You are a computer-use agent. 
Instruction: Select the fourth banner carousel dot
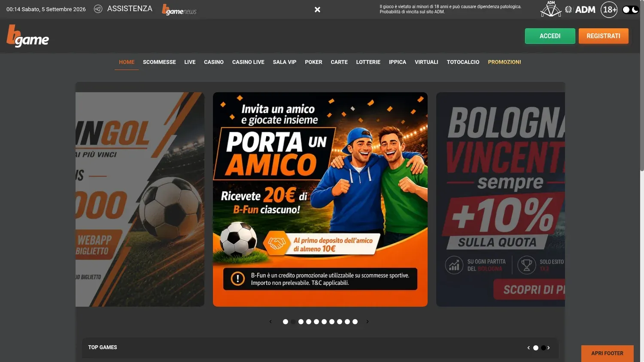coord(309,322)
